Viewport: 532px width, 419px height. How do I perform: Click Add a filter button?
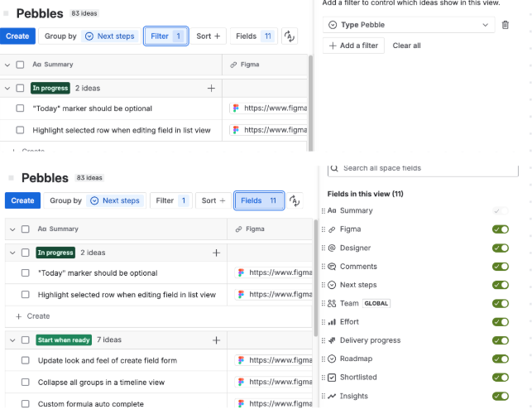(353, 46)
